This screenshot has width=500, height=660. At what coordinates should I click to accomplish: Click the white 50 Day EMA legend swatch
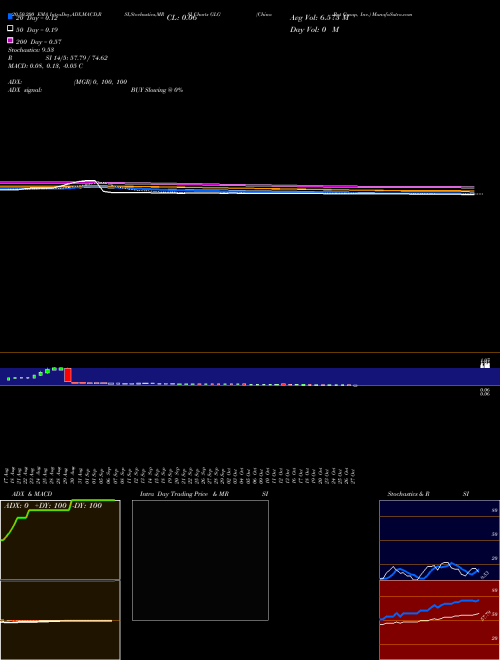click(11, 29)
